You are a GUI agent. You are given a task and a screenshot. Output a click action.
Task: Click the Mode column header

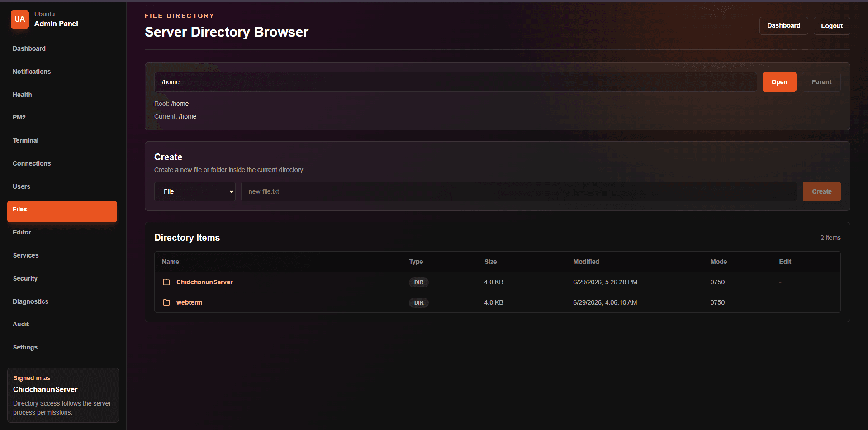tap(718, 262)
